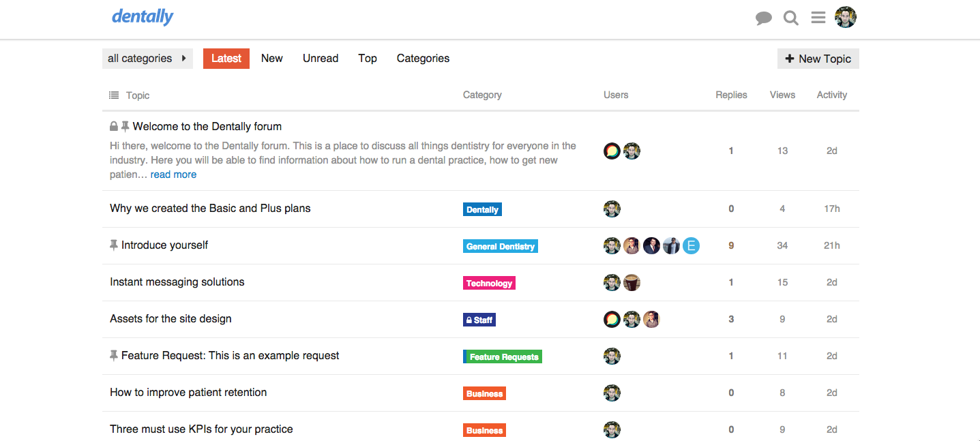Click the pink Technology category badge
The height and width of the screenshot is (441, 980).
(489, 283)
